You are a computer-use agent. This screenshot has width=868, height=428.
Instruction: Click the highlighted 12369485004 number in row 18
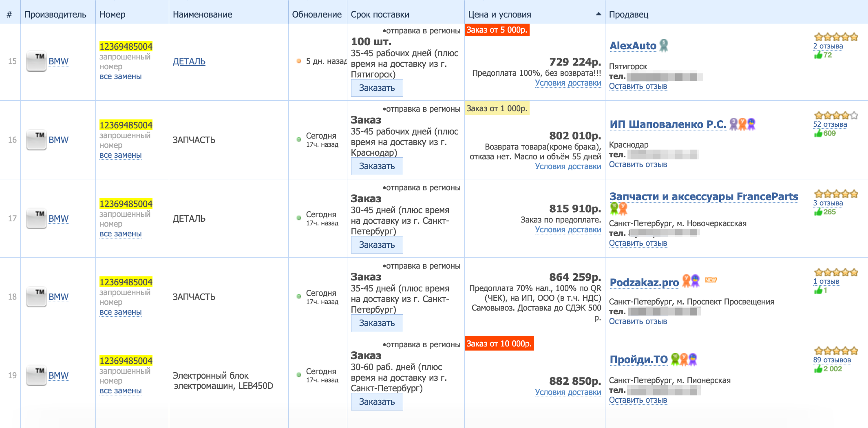(x=126, y=282)
